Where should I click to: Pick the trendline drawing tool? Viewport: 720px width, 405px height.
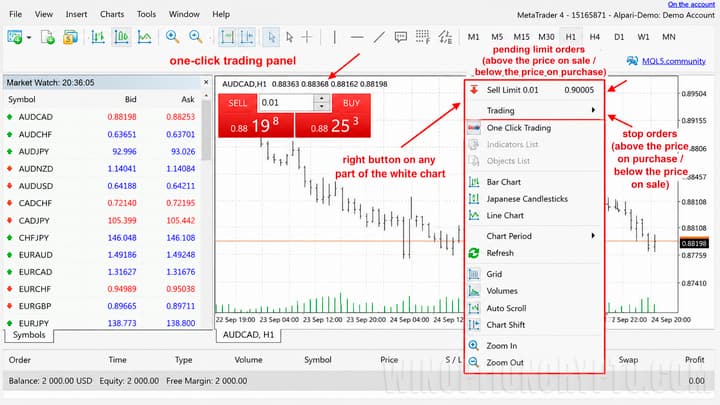379,37
